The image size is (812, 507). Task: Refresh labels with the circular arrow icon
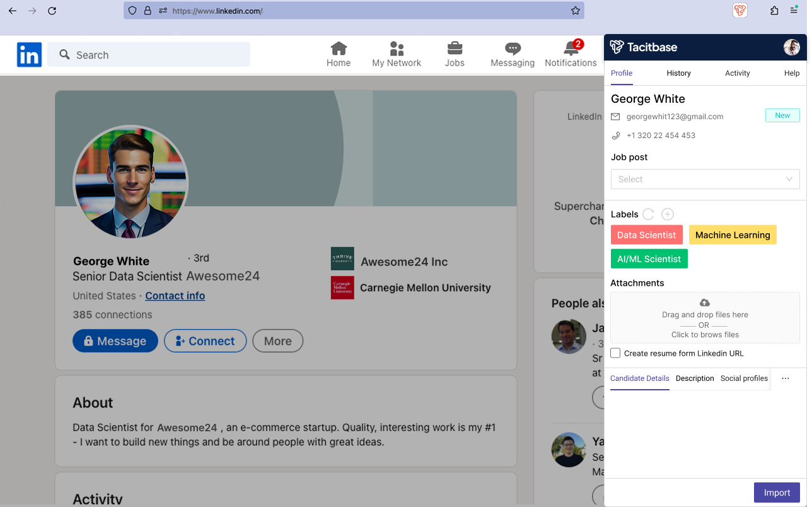[x=648, y=214]
